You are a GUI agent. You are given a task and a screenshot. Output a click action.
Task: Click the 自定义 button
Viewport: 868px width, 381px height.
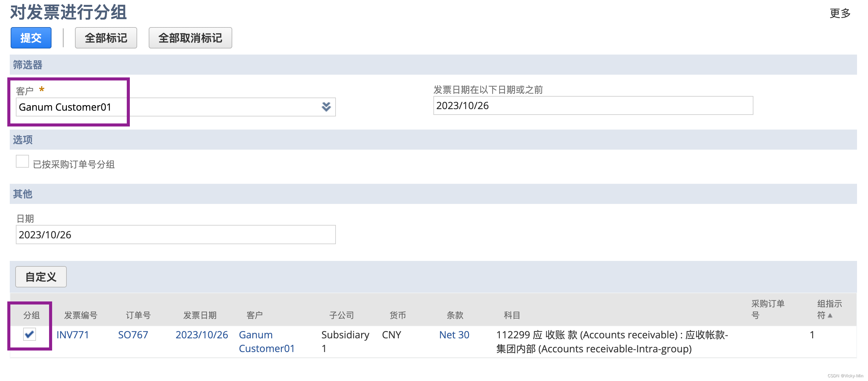41,277
